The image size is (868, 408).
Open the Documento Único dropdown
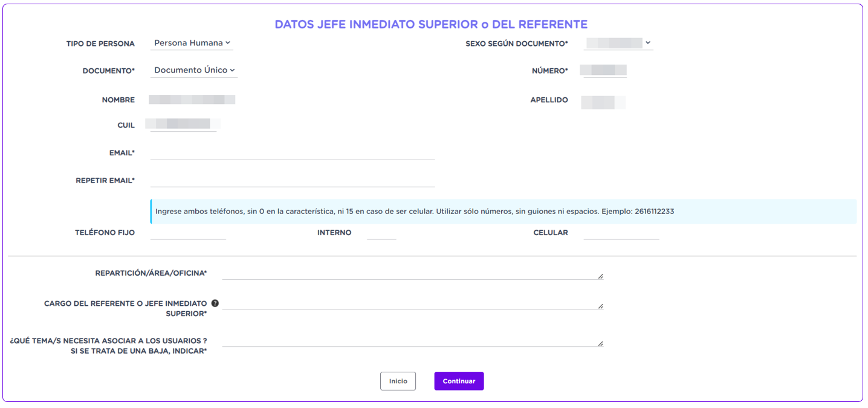click(x=194, y=70)
